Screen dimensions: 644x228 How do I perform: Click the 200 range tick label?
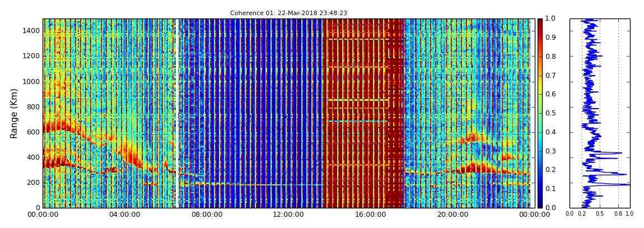(34, 183)
